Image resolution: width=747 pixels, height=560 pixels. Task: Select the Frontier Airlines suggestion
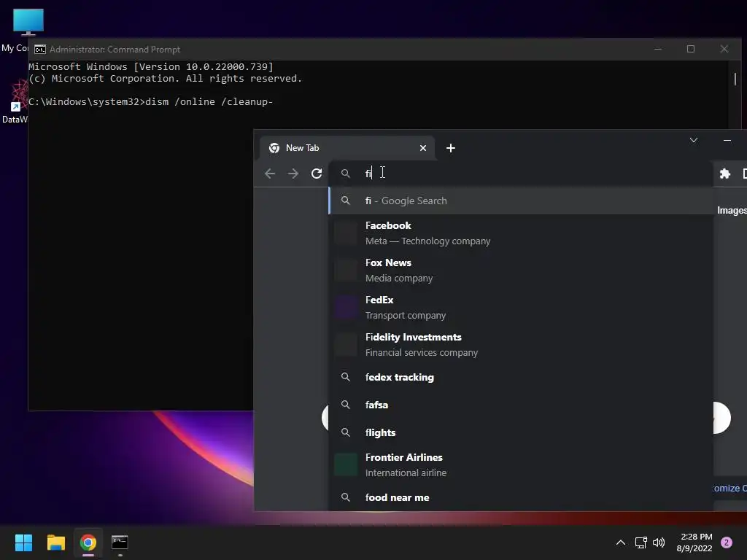click(521, 464)
